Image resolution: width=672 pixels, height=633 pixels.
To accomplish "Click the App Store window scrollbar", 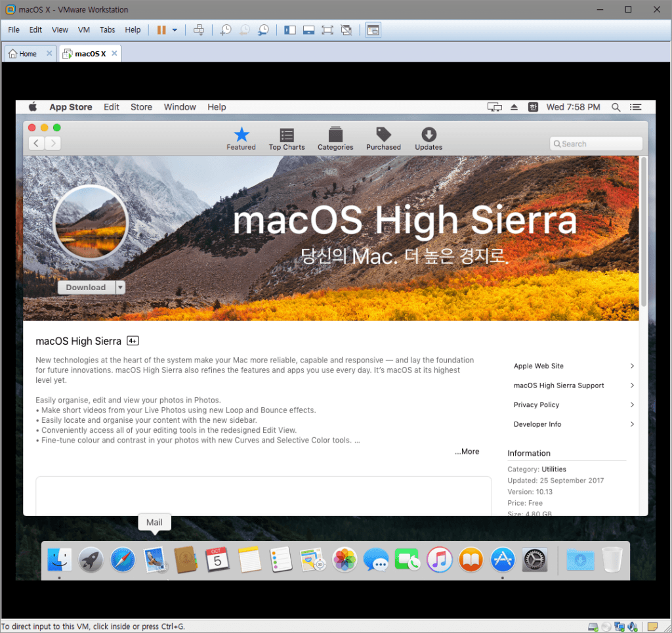I will click(x=644, y=232).
